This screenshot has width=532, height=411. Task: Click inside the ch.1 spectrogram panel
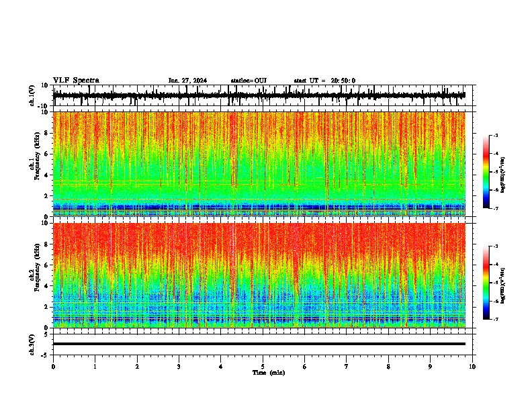click(x=259, y=164)
